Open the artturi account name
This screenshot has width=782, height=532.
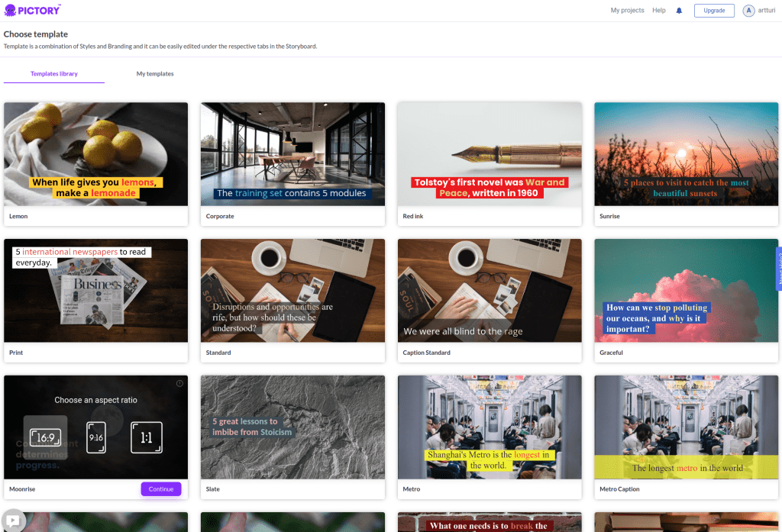coord(767,11)
